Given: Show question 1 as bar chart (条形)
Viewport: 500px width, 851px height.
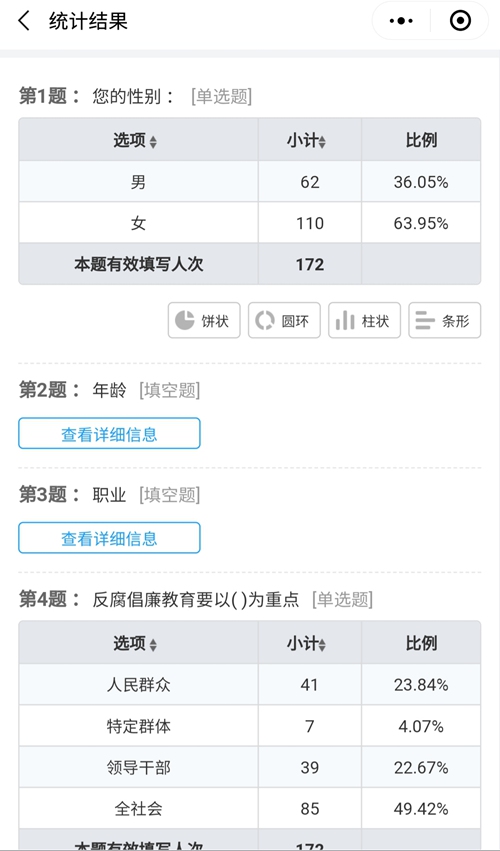Looking at the screenshot, I should (445, 320).
